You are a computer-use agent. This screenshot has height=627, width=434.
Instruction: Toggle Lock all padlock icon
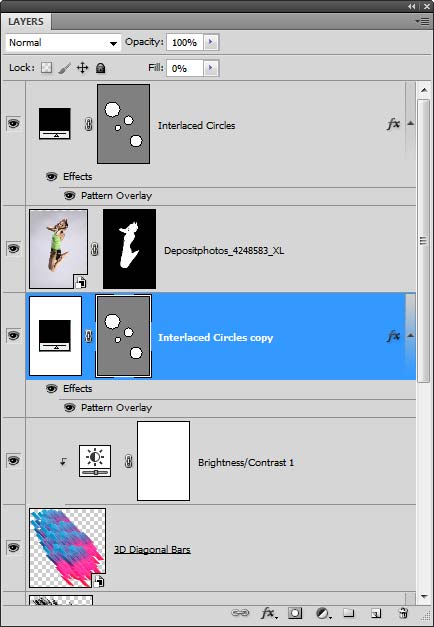click(x=100, y=68)
